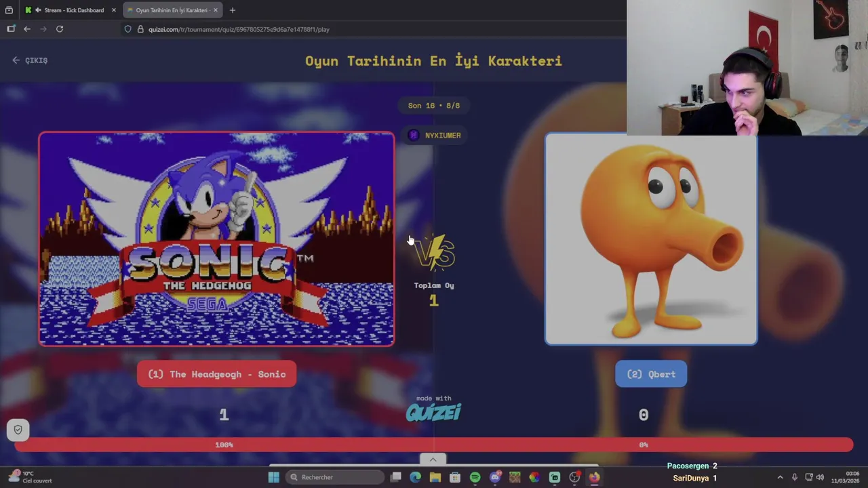
Task: Show hidden system tray icons
Action: click(x=780, y=477)
